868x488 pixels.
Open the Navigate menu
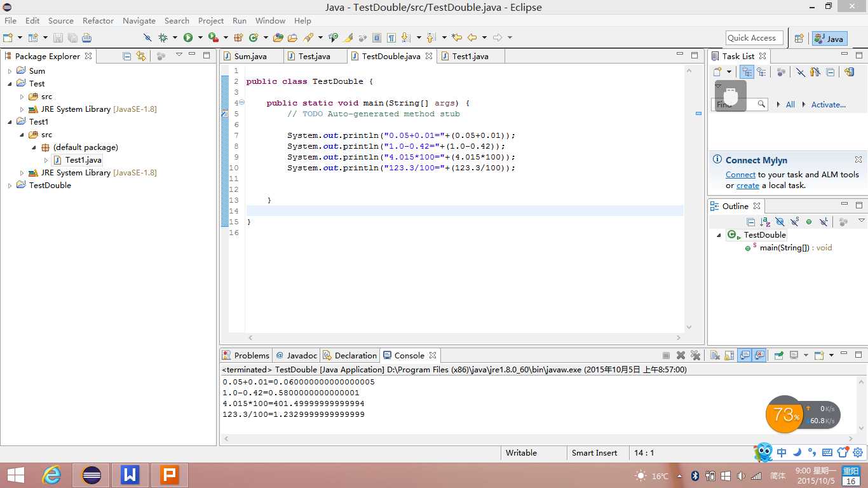[139, 20]
